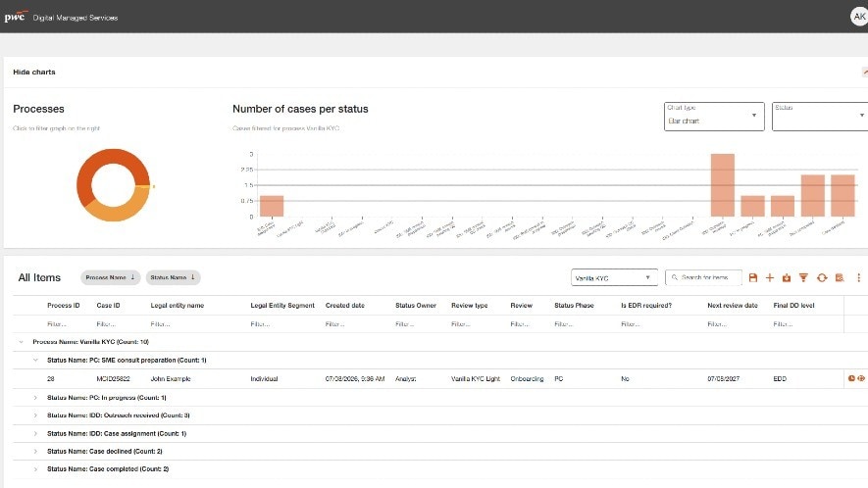Click the Process Name grouping chip
Screen dimensions: 868x488
pos(110,277)
